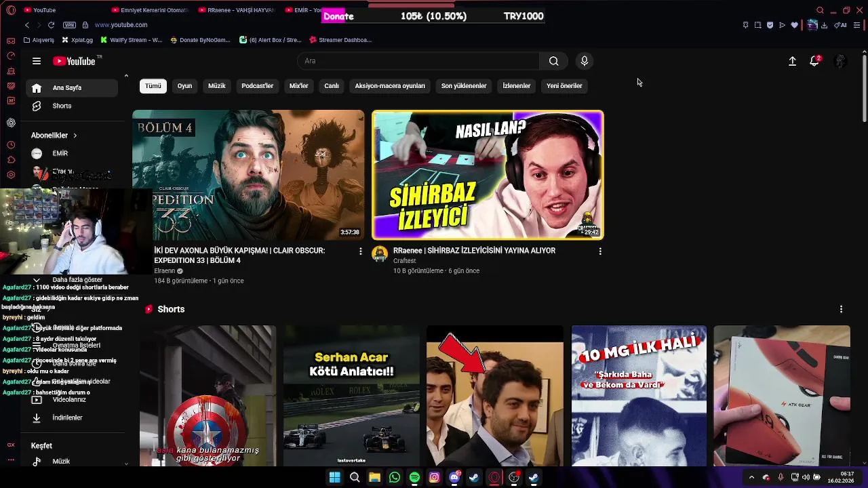
Task: Open Videolarınız in the sidebar
Action: [72, 399]
